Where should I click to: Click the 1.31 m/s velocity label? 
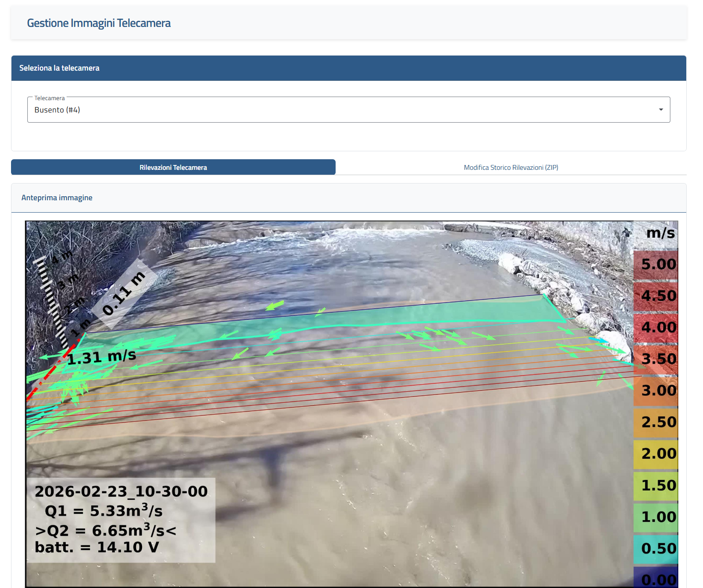(101, 357)
